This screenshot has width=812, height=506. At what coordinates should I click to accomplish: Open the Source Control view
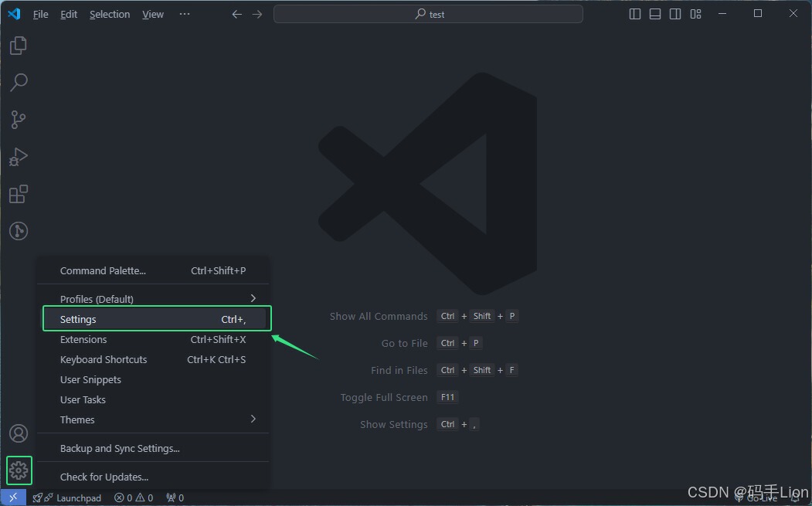[19, 120]
